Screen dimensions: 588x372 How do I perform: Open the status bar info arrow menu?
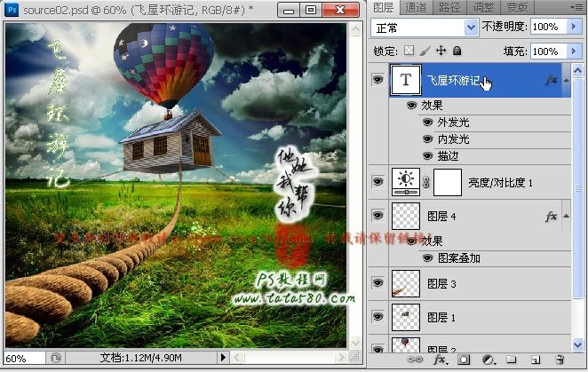point(223,357)
